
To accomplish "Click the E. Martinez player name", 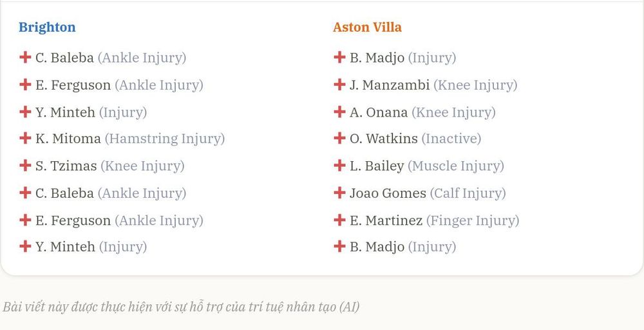I will [x=386, y=220].
